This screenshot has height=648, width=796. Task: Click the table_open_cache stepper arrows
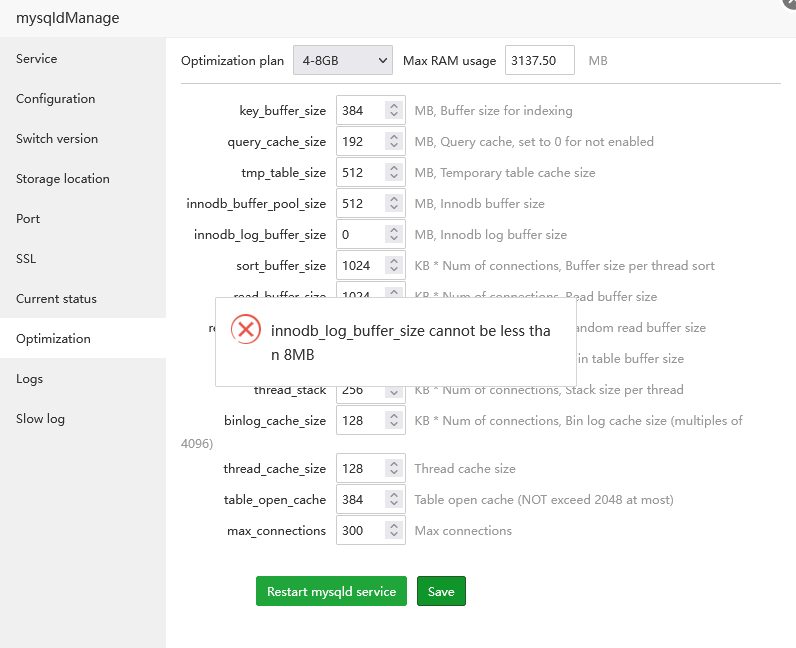click(x=394, y=500)
